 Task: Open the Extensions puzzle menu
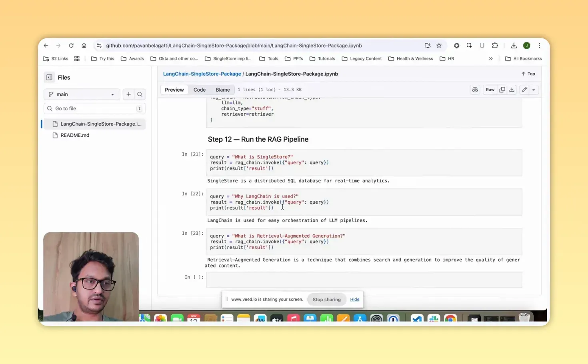(x=495, y=46)
